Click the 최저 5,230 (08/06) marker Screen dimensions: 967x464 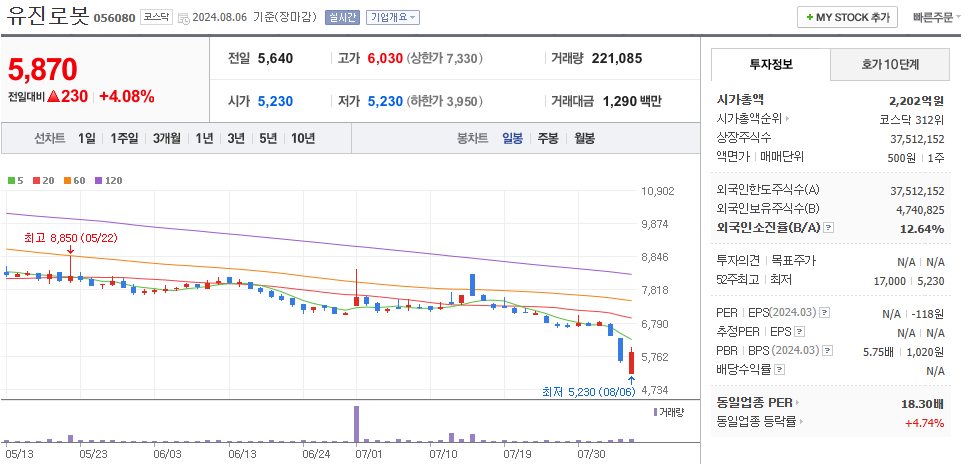pyautogui.click(x=588, y=391)
